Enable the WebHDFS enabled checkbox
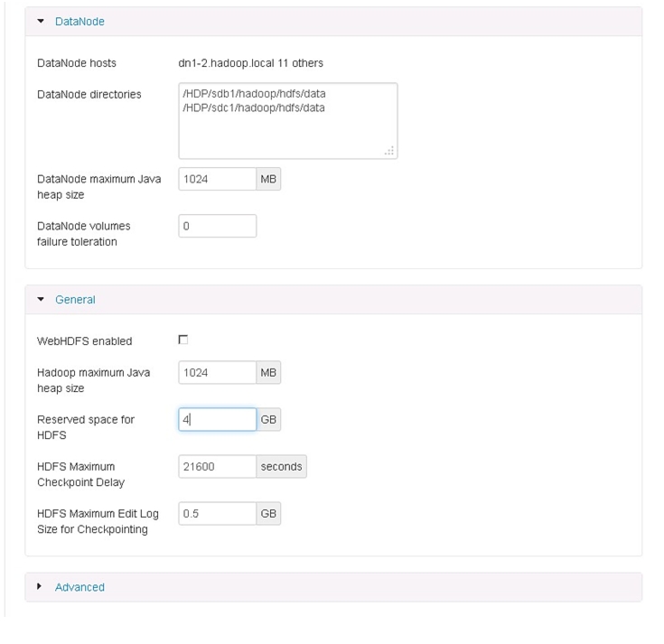Screen dimensions: 664x644 click(x=182, y=340)
